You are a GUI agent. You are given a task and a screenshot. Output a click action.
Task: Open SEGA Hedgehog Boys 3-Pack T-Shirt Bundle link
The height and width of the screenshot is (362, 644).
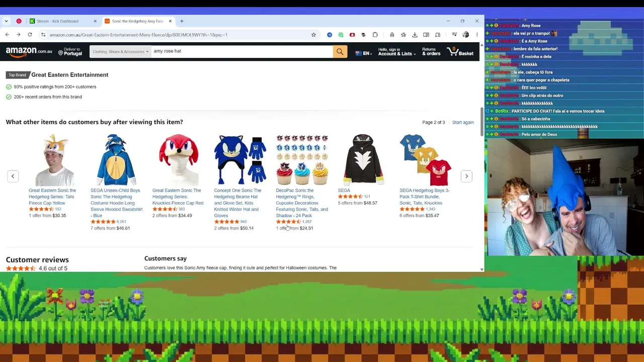coord(424,197)
